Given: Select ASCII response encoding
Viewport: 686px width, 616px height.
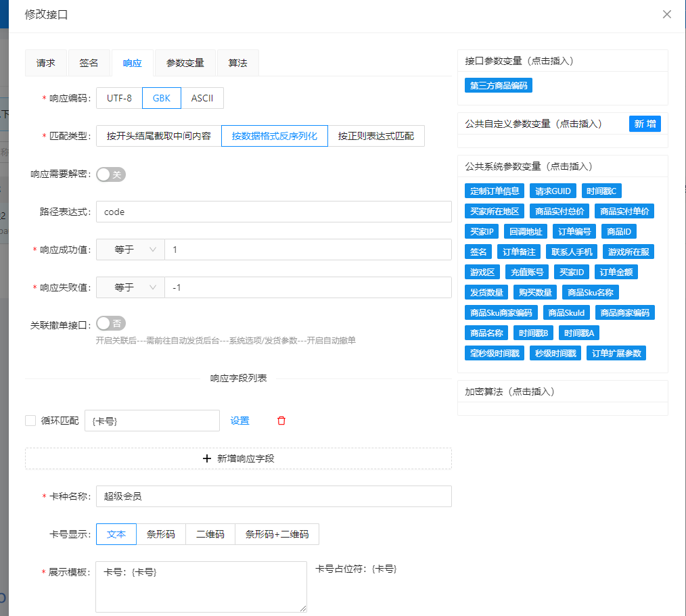Looking at the screenshot, I should pyautogui.click(x=202, y=98).
